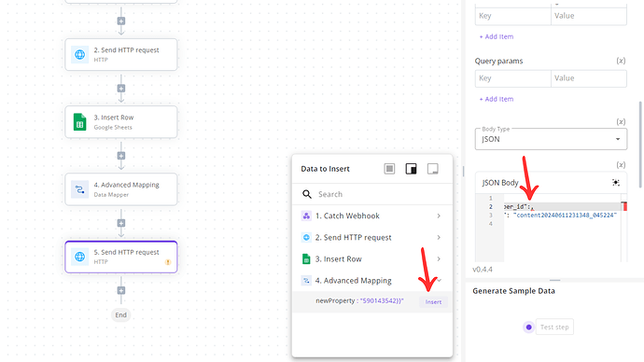Click the beautify icon in JSON Body header
The width and height of the screenshot is (644, 362).
click(616, 183)
